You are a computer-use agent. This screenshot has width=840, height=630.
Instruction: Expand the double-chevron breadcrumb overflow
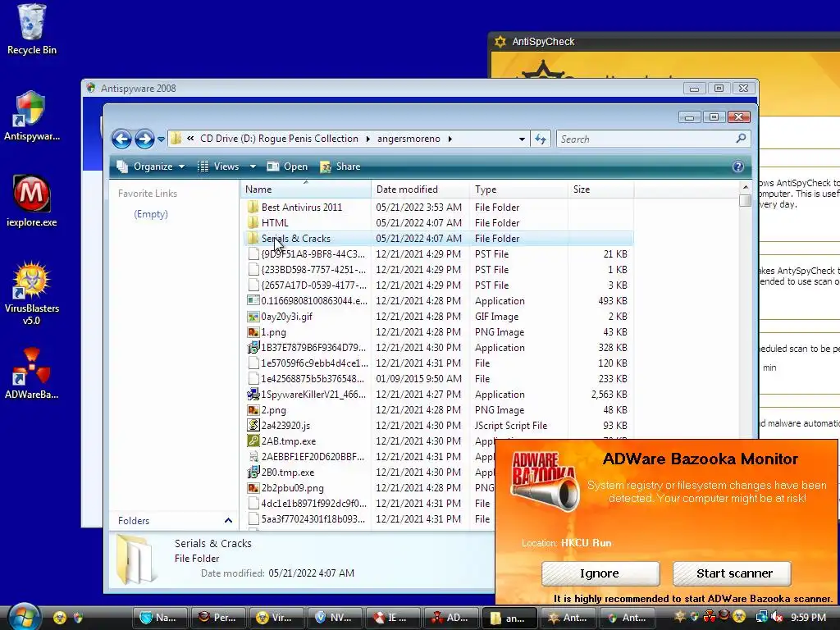click(x=190, y=139)
